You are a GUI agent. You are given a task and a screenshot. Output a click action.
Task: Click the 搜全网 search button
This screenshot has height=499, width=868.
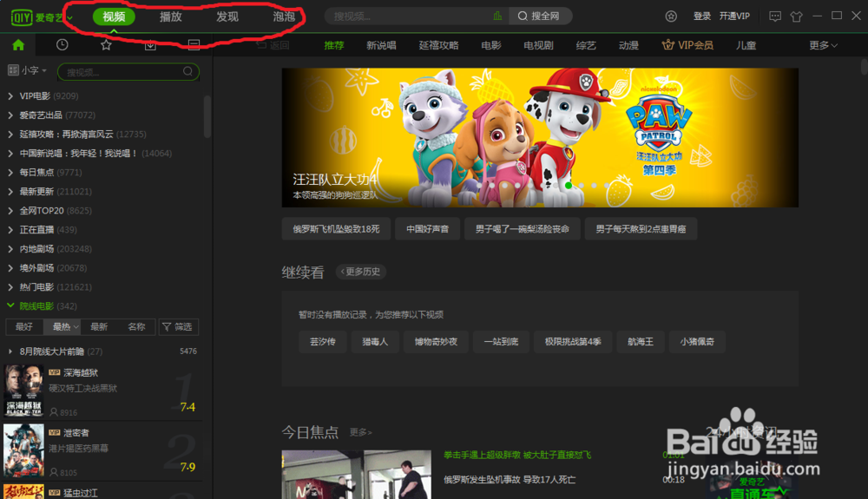tap(539, 16)
